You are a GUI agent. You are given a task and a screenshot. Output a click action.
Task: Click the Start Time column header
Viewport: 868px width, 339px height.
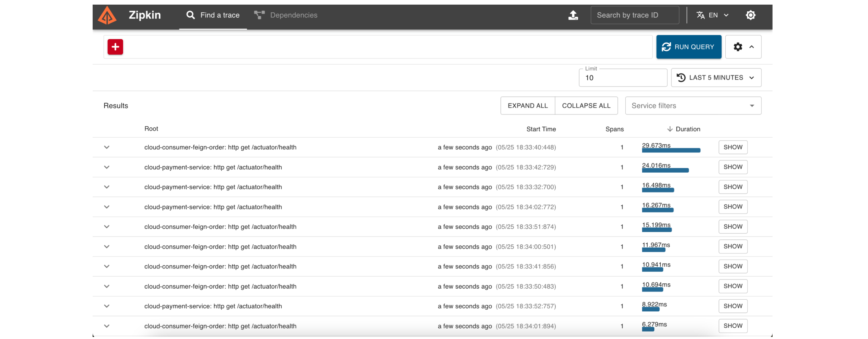541,129
